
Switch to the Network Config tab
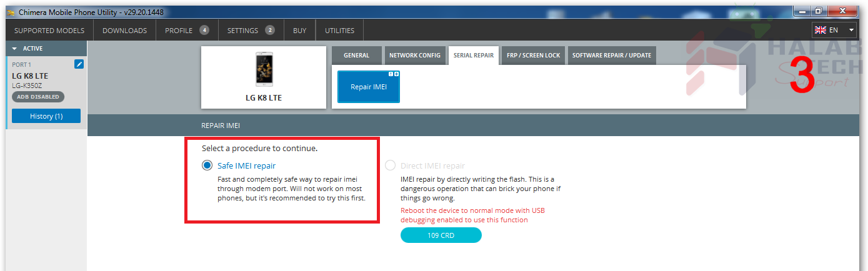(x=415, y=56)
